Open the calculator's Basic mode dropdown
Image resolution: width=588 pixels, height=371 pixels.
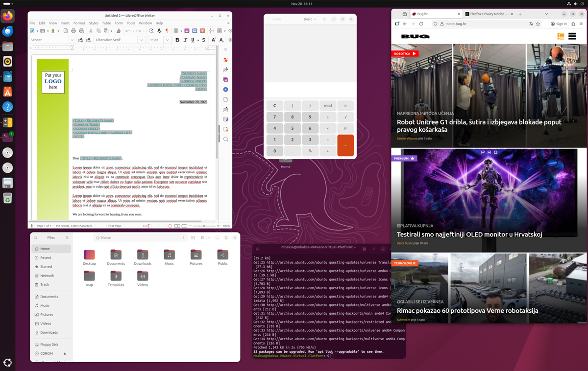[x=310, y=19]
